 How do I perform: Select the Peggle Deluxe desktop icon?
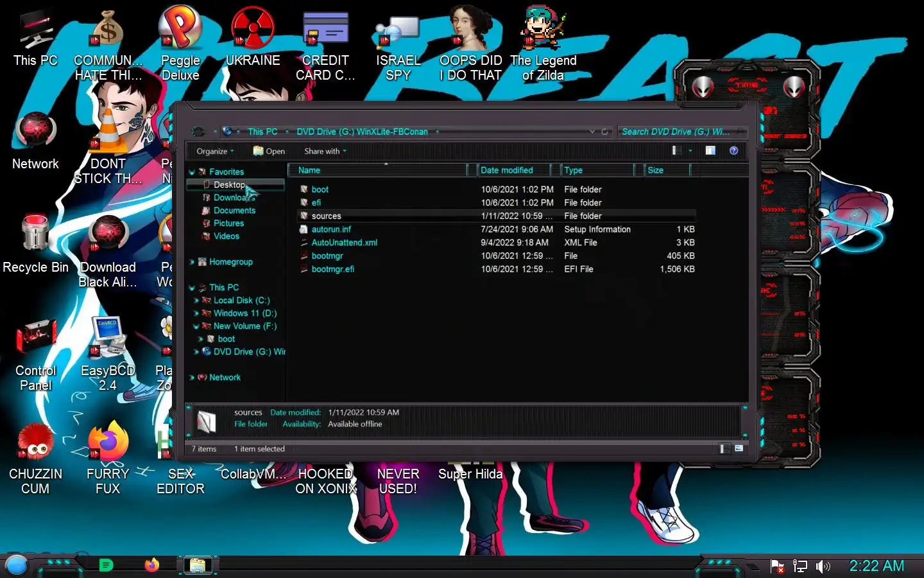(180, 44)
